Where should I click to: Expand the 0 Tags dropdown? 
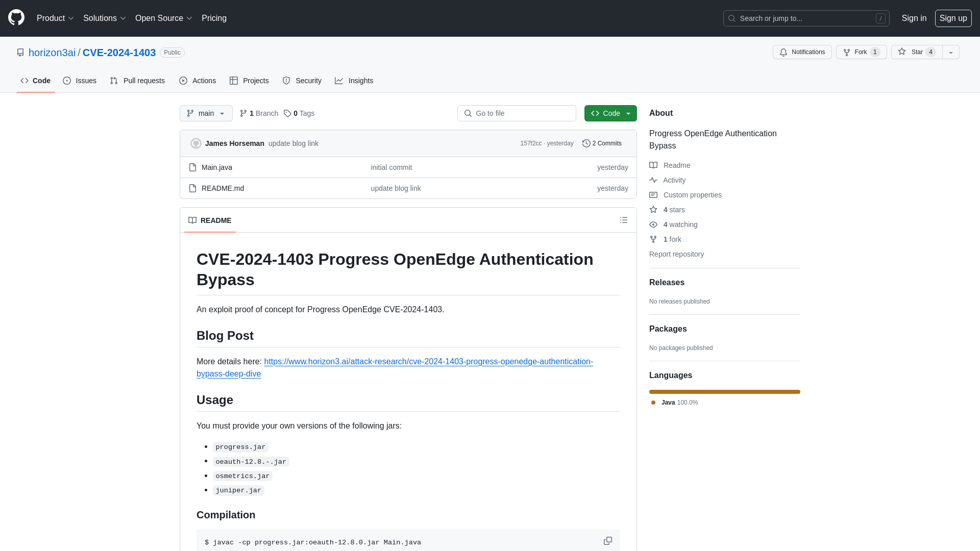pyautogui.click(x=299, y=112)
